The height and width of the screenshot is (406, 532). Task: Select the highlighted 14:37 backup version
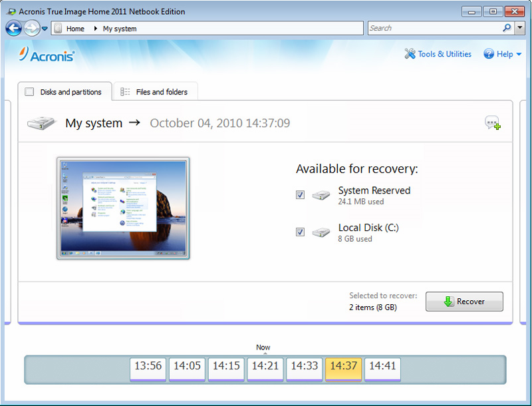[x=344, y=369]
